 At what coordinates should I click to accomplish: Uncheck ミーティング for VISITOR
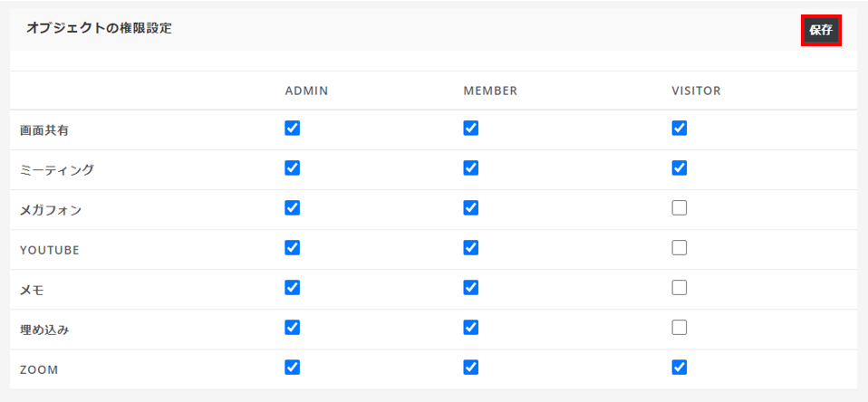680,168
